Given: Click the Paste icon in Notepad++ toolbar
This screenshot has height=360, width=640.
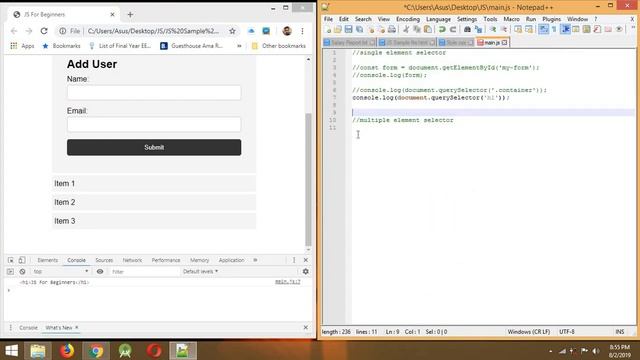Looking at the screenshot, I should (428, 29).
